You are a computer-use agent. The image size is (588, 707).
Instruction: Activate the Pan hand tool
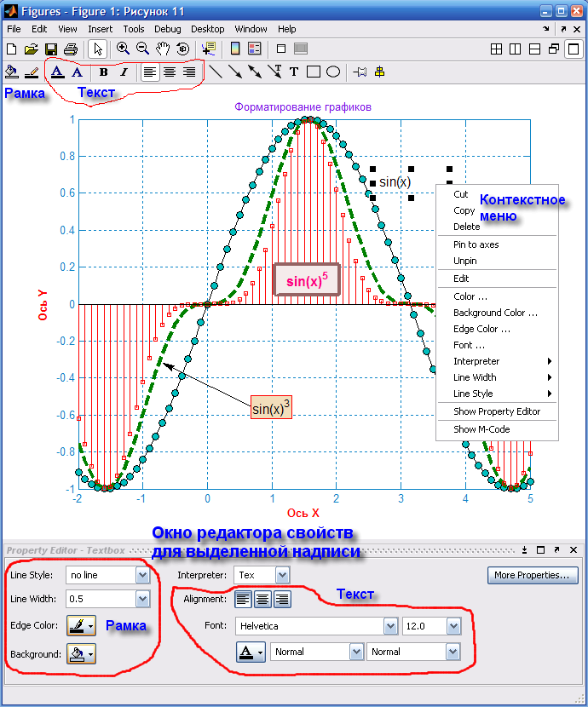coord(163,49)
